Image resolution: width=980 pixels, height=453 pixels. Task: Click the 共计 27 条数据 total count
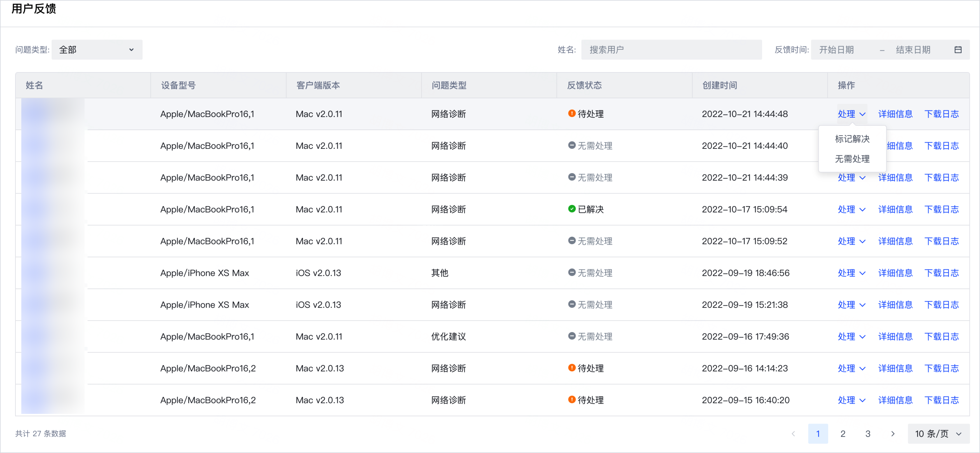coord(41,433)
